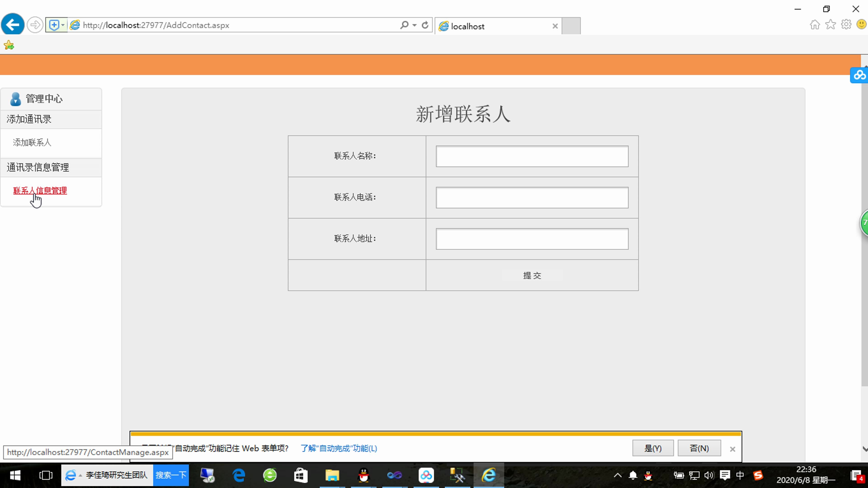Open Task View on taskbar

tap(46, 475)
